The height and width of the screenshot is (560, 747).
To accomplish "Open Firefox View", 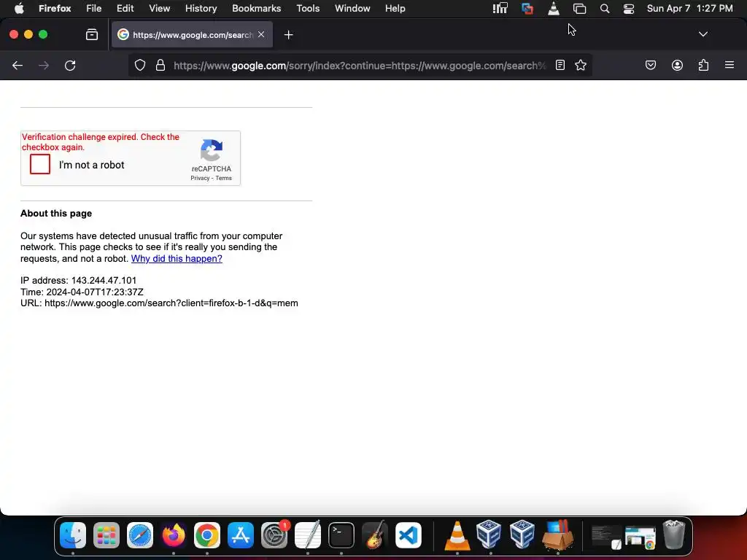I will [x=92, y=34].
